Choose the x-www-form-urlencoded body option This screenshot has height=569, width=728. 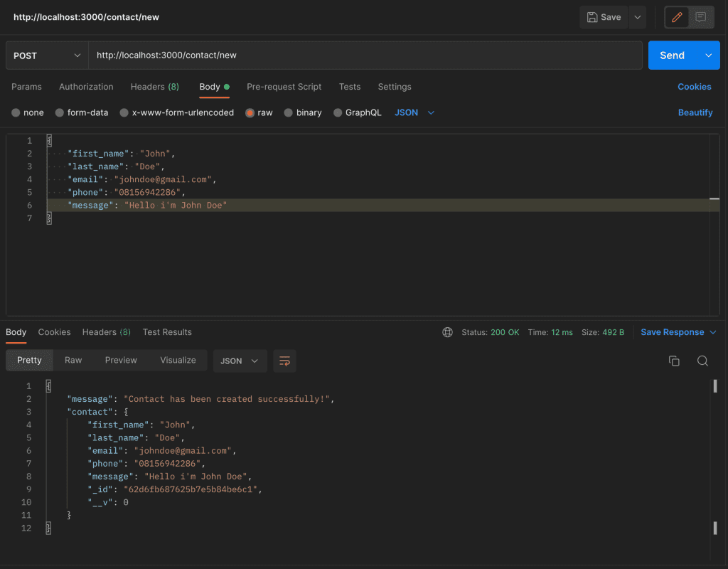click(x=124, y=112)
